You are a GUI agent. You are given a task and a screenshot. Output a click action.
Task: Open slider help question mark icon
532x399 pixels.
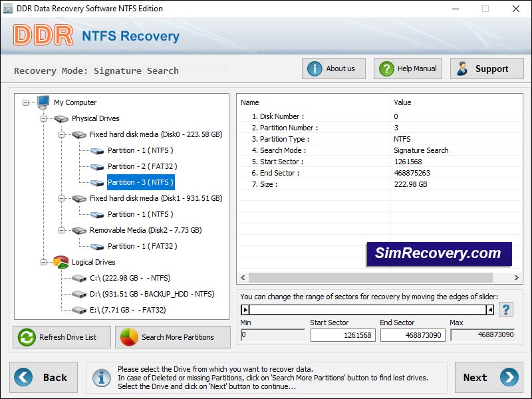point(506,309)
